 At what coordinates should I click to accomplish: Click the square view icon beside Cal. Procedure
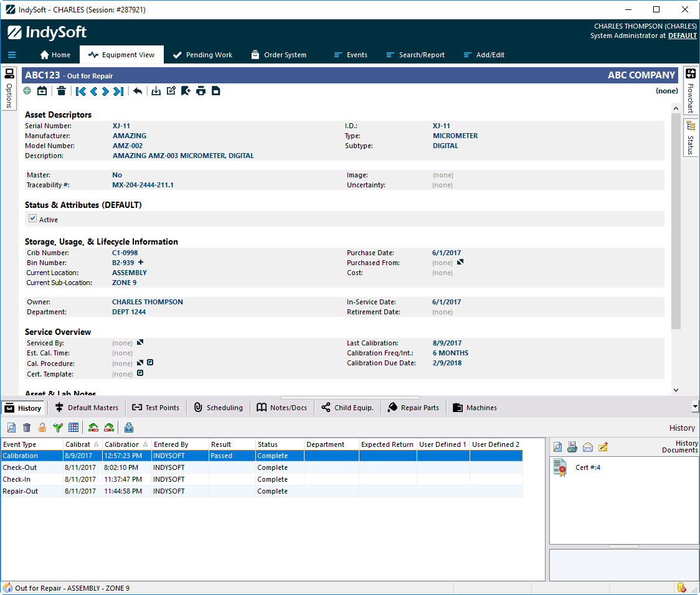[151, 363]
